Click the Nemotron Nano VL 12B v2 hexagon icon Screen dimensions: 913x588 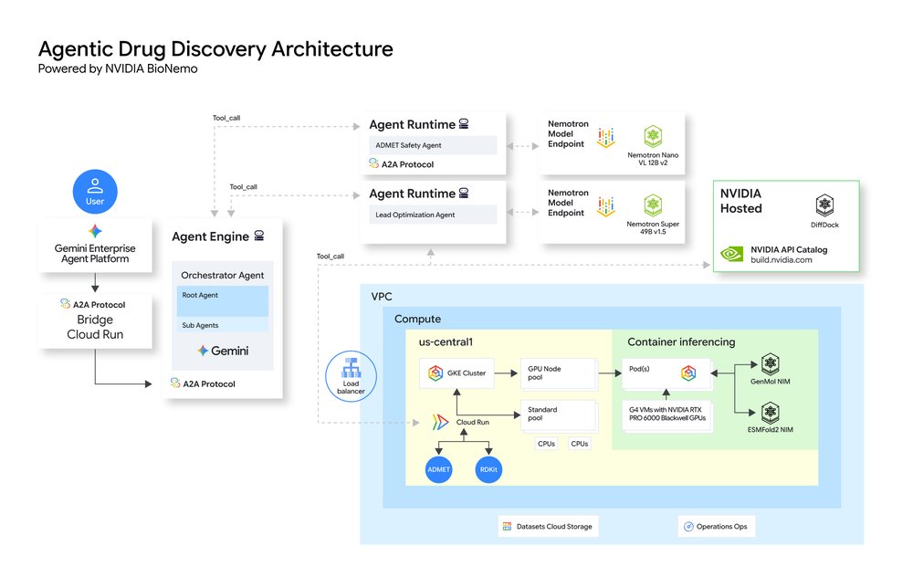(653, 137)
